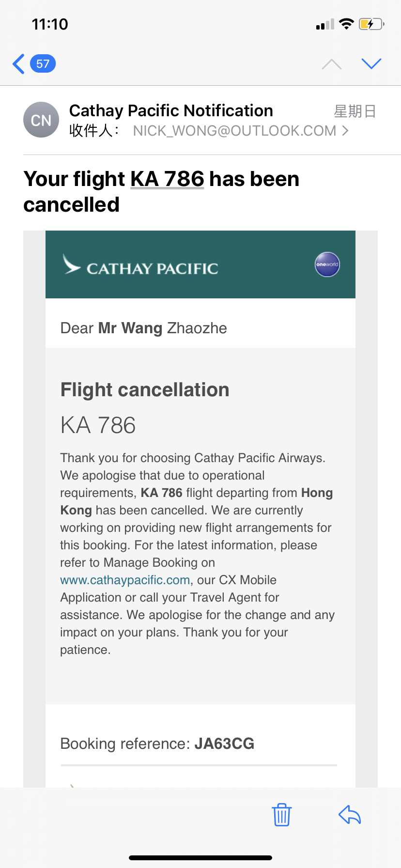Expand recipient details chevron
This screenshot has height=868, width=401.
[x=345, y=130]
